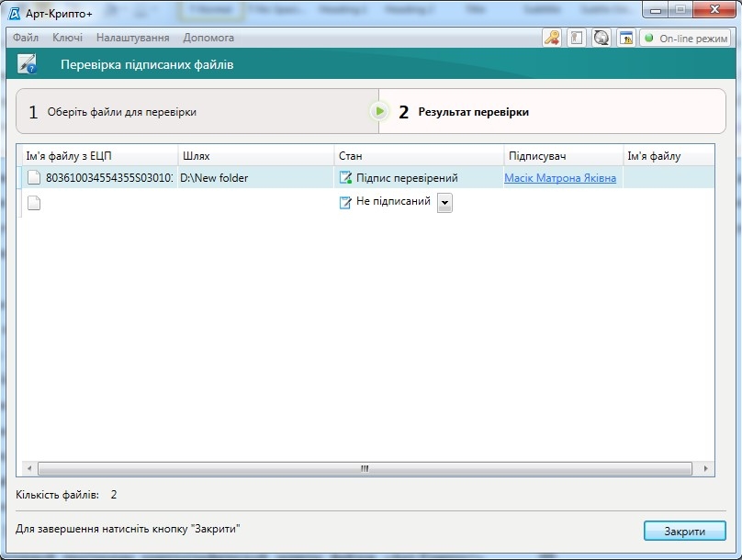
Task: Click the Art-Crypto+ app icon in title bar
Action: (15, 13)
